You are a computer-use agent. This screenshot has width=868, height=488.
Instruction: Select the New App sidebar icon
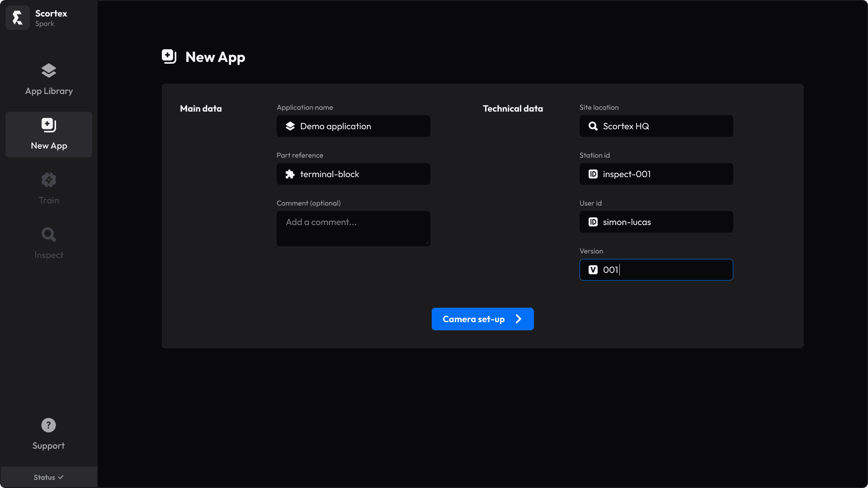point(49,125)
